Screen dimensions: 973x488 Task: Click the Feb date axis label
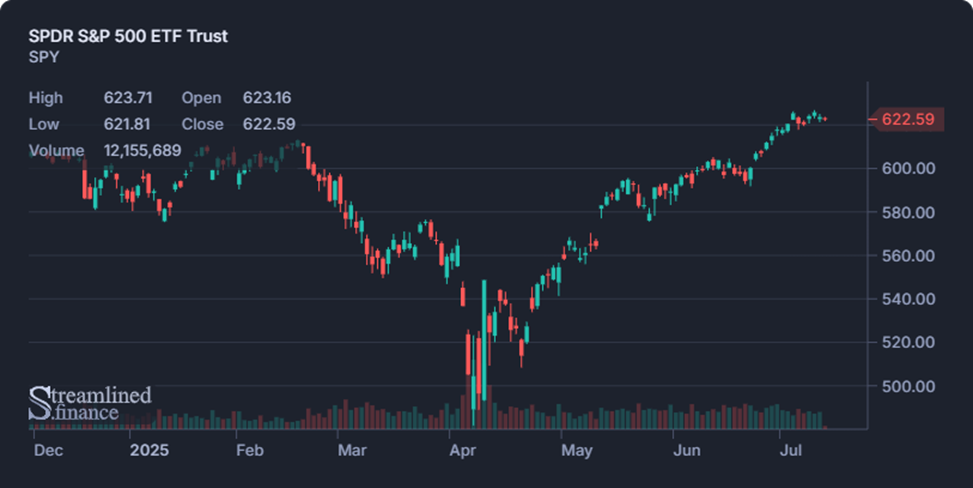click(249, 450)
